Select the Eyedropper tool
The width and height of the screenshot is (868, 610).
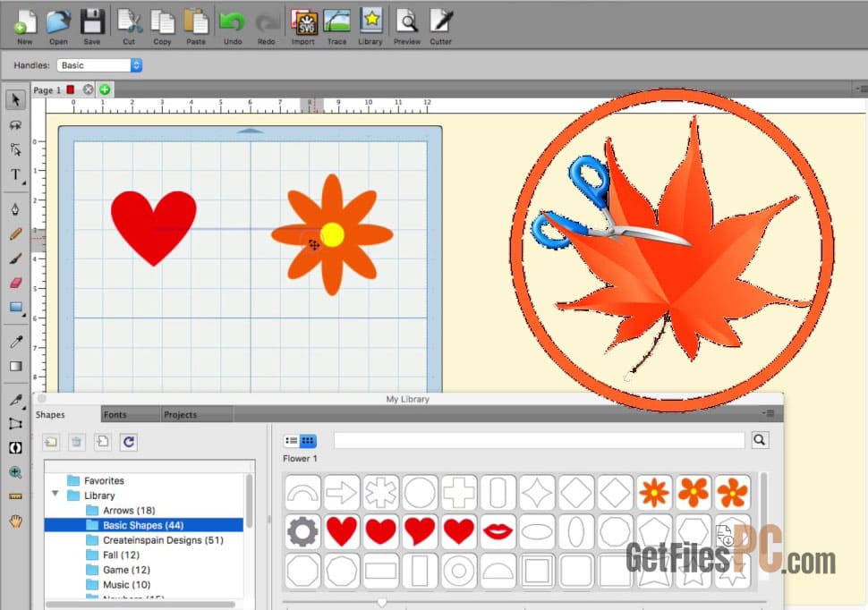coord(15,342)
